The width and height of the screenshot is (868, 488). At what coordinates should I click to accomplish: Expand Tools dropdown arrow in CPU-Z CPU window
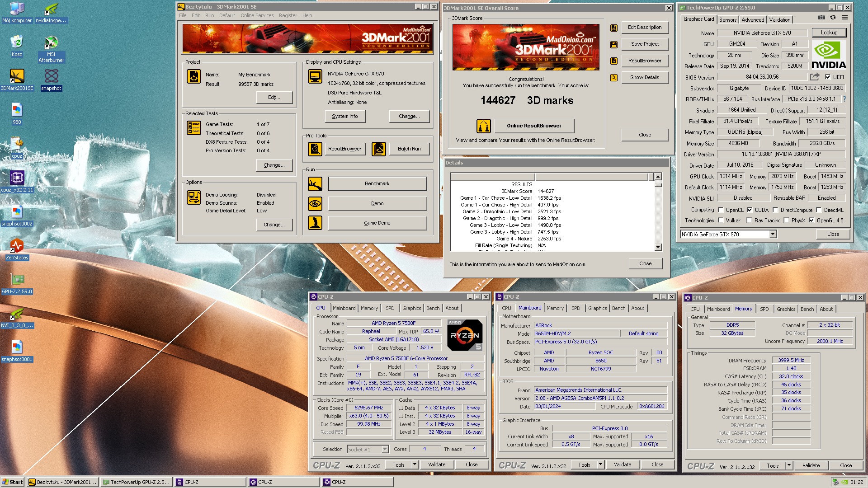coord(415,465)
